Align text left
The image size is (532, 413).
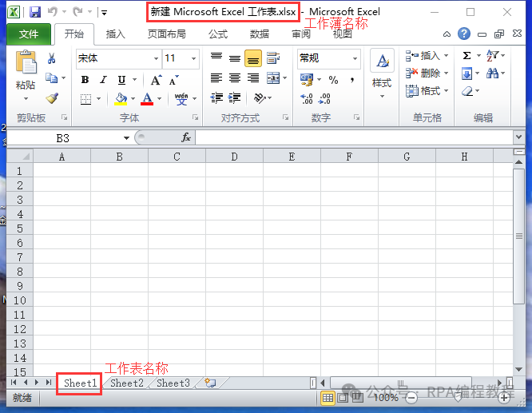(216, 78)
